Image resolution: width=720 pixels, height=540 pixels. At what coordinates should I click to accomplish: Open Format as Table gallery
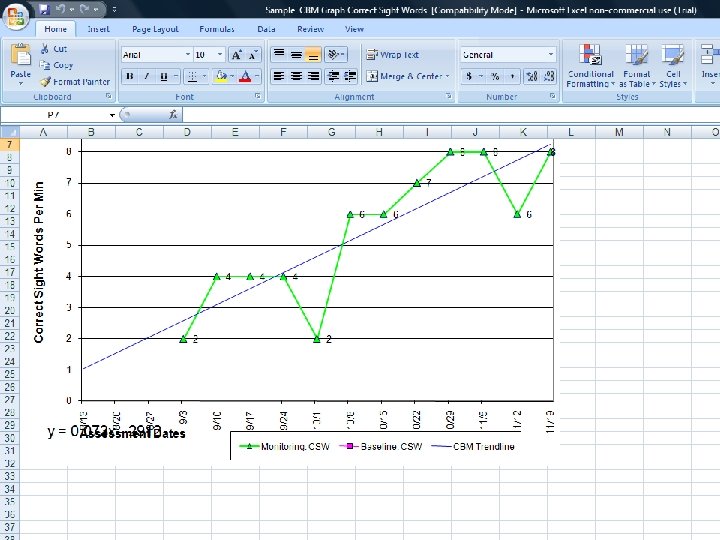[637, 65]
